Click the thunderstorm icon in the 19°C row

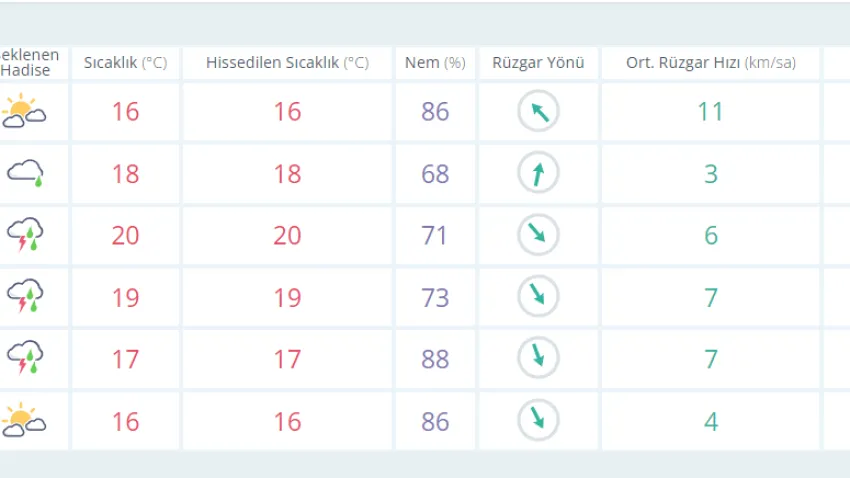tap(25, 297)
